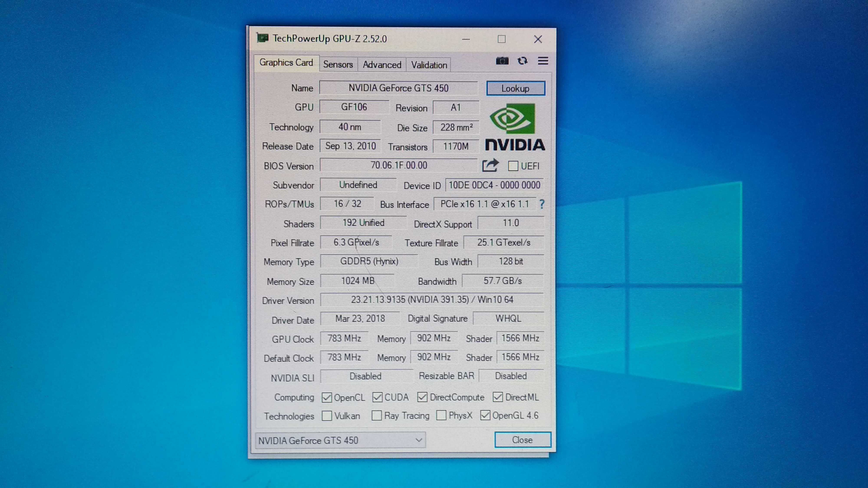Click the Technology value 40 nm
The height and width of the screenshot is (488, 868).
click(350, 127)
